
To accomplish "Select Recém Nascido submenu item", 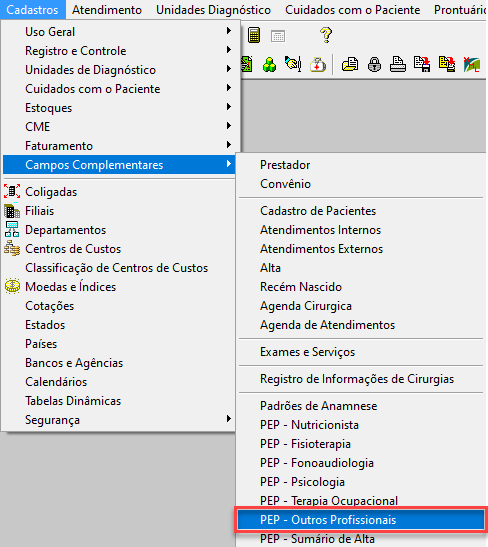I will click(361, 287).
